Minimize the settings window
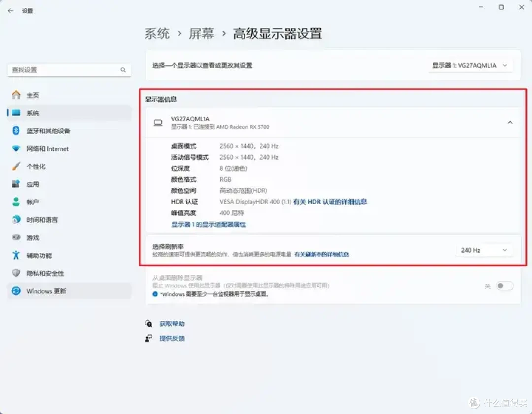 point(481,7)
